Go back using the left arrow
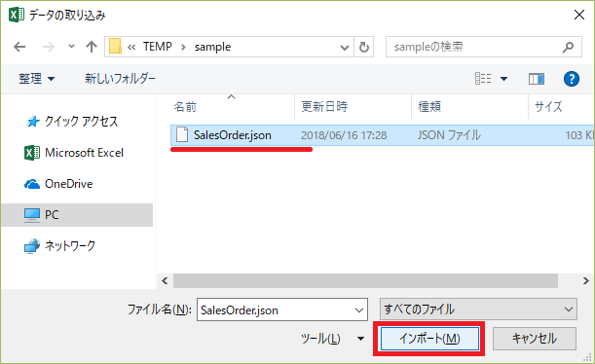The width and height of the screenshot is (595, 364). [x=19, y=47]
